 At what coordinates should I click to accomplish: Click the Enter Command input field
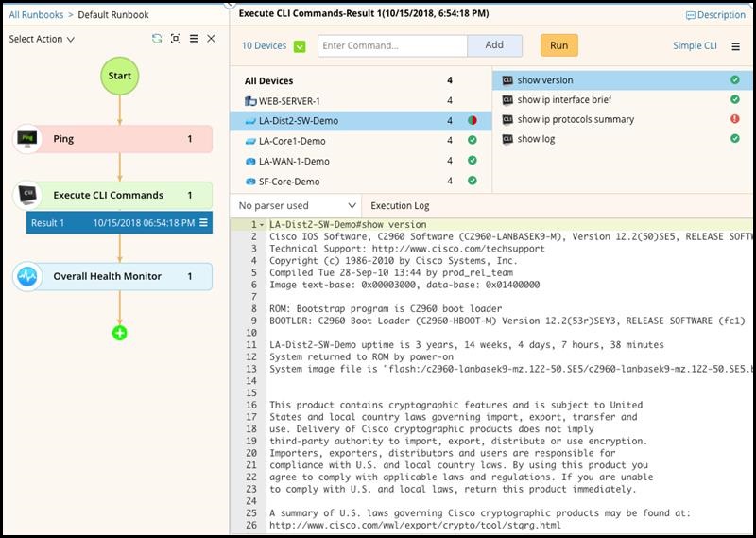click(392, 45)
